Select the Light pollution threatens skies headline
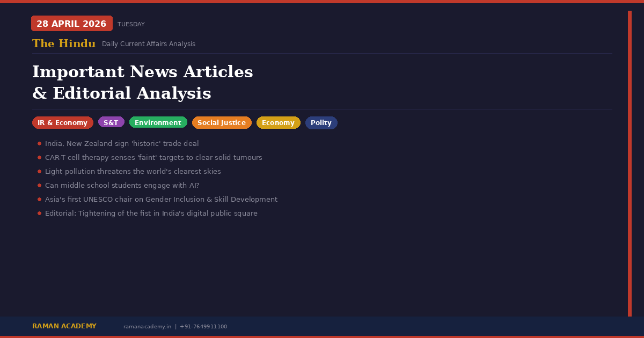 tap(133, 172)
